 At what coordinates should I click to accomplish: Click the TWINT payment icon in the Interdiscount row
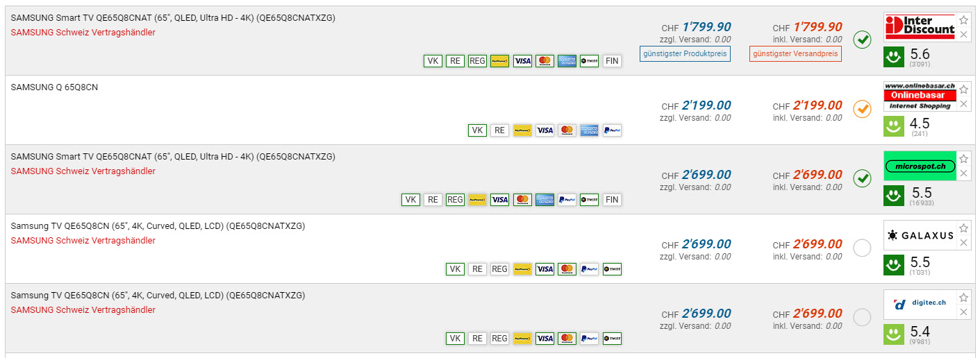coord(589,61)
